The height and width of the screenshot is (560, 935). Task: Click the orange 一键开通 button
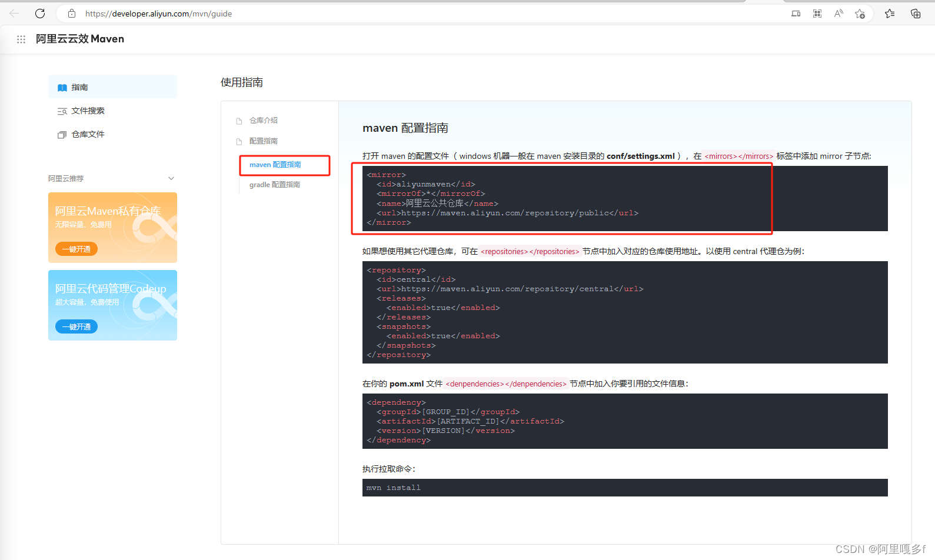coord(76,249)
